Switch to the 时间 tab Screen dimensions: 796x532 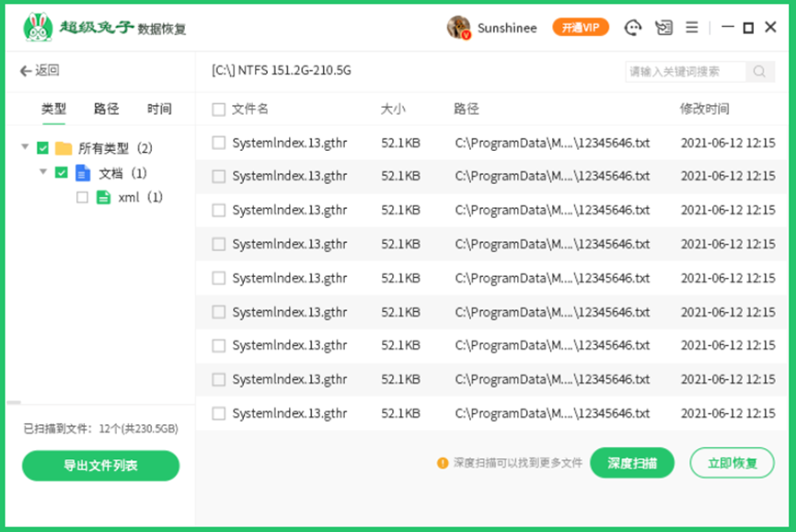pos(159,109)
